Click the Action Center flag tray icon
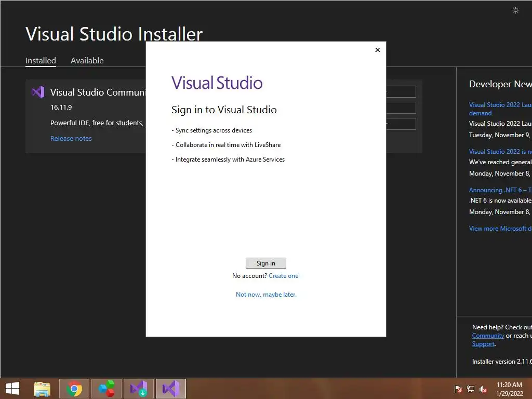This screenshot has width=532, height=399. [x=458, y=389]
